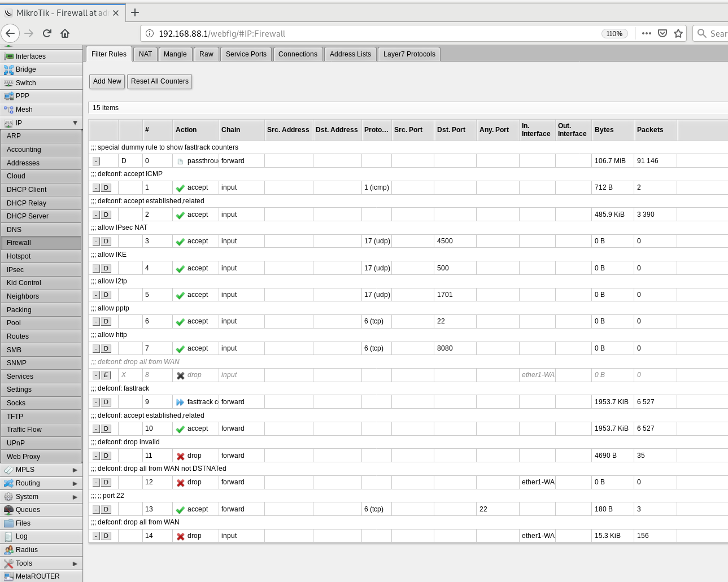
Task: Open the Connections tab
Action: pyautogui.click(x=298, y=54)
